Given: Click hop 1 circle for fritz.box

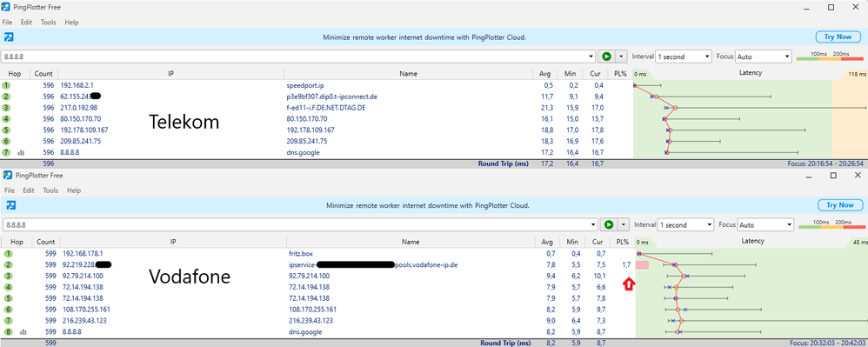Looking at the screenshot, I should (x=8, y=253).
